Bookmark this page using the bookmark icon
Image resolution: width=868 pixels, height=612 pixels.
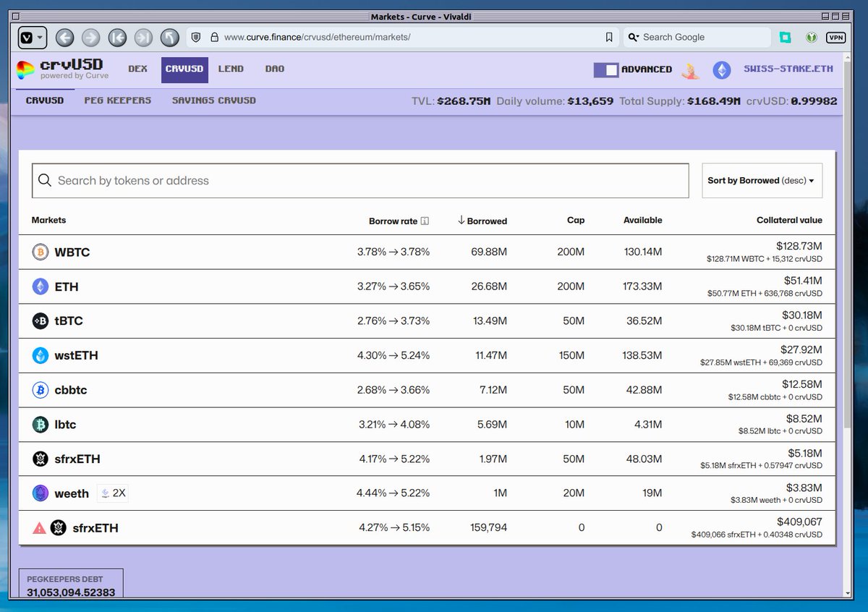point(609,37)
